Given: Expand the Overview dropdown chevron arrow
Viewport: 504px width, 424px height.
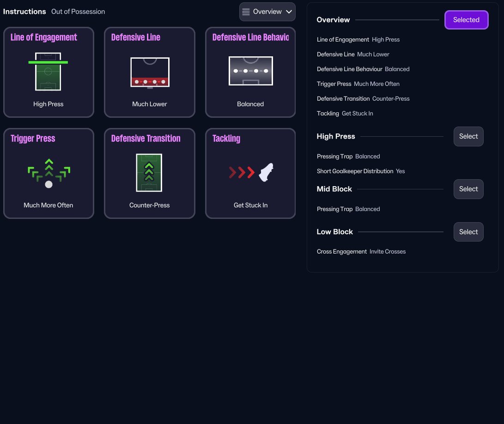Looking at the screenshot, I should click(x=289, y=12).
